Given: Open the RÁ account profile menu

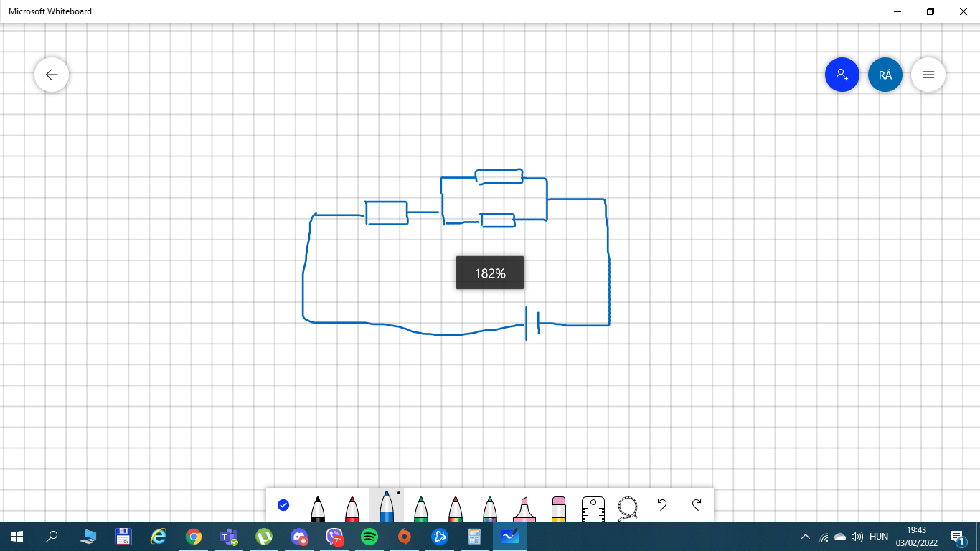Looking at the screenshot, I should click(x=885, y=75).
